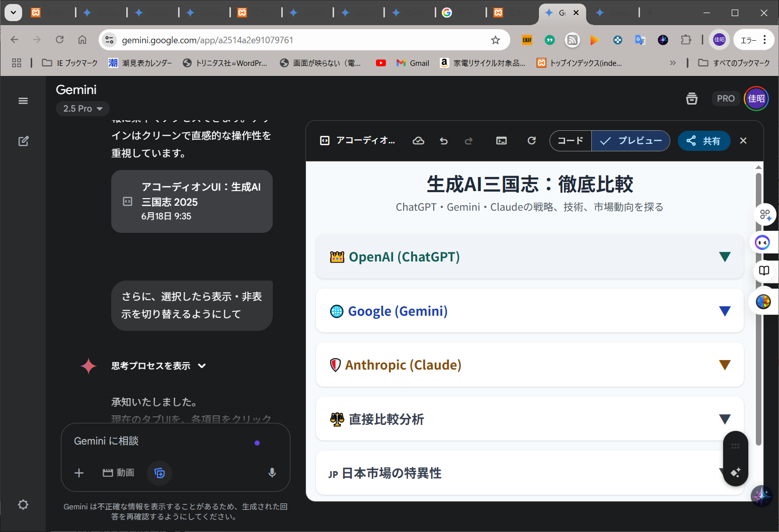779x532 pixels.
Task: Reload the browser page
Action: coord(59,40)
